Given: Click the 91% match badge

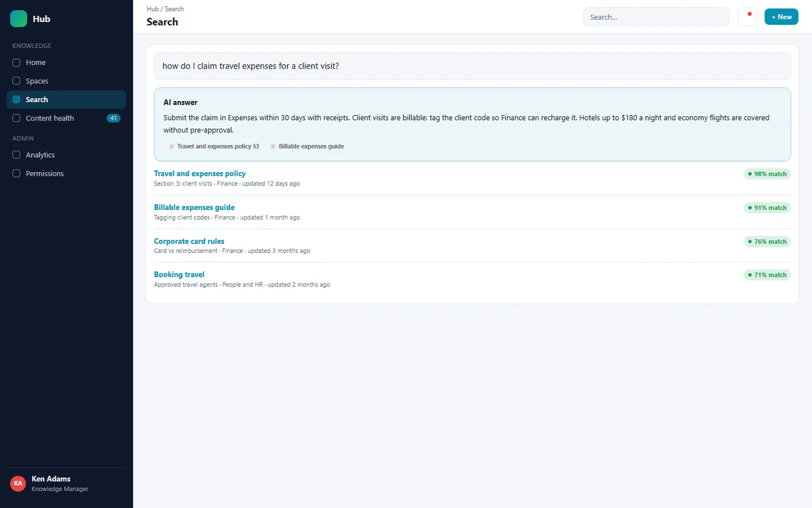Looking at the screenshot, I should pyautogui.click(x=767, y=208).
